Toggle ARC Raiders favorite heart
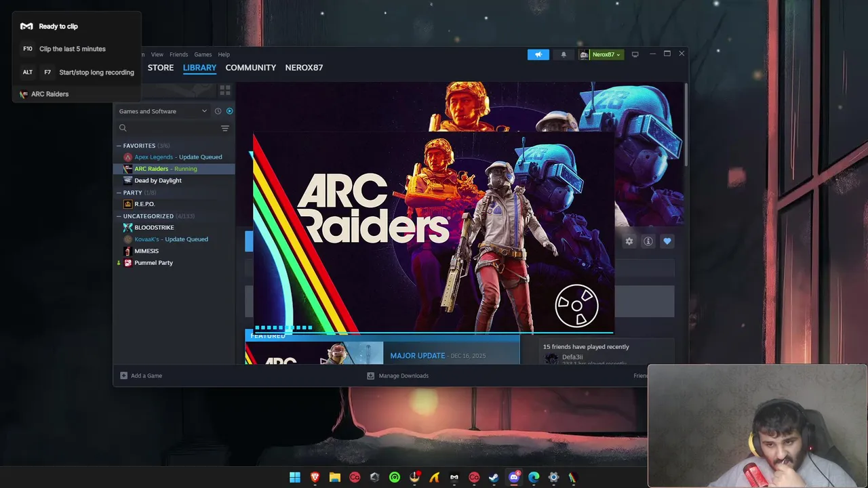868x488 pixels. (667, 241)
